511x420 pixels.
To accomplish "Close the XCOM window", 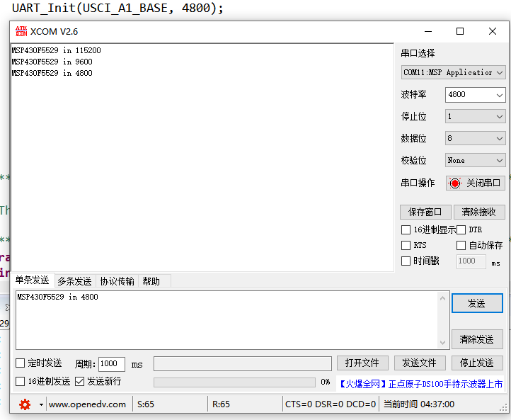I will tap(493, 31).
